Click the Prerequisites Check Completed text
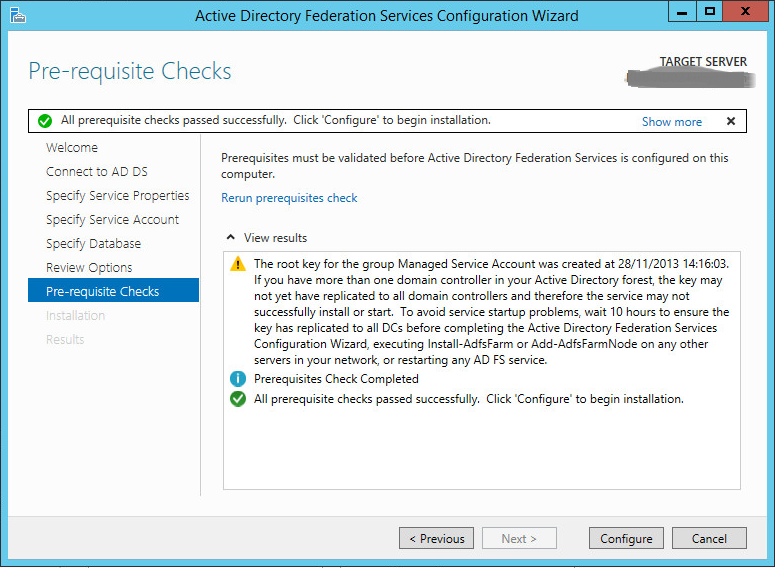 (x=336, y=379)
